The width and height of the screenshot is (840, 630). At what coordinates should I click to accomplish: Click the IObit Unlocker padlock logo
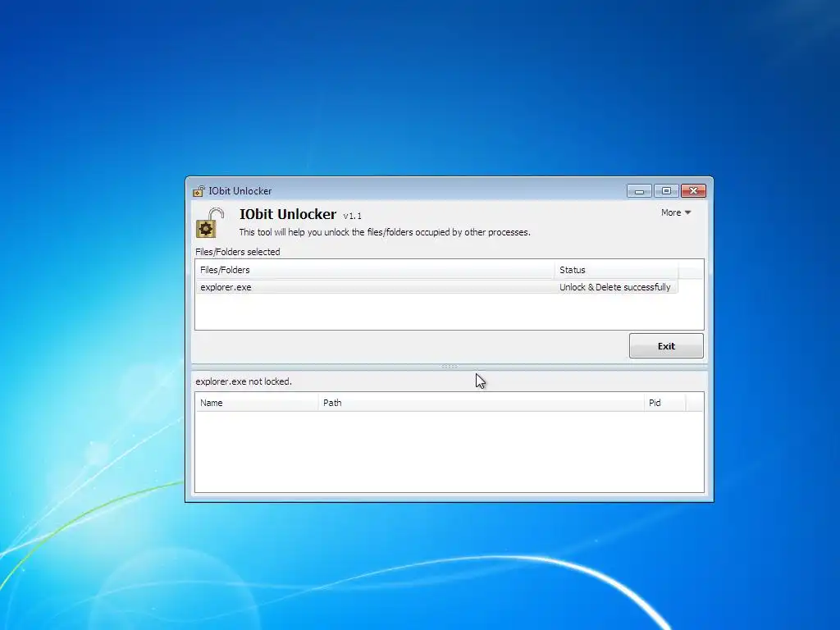(209, 223)
